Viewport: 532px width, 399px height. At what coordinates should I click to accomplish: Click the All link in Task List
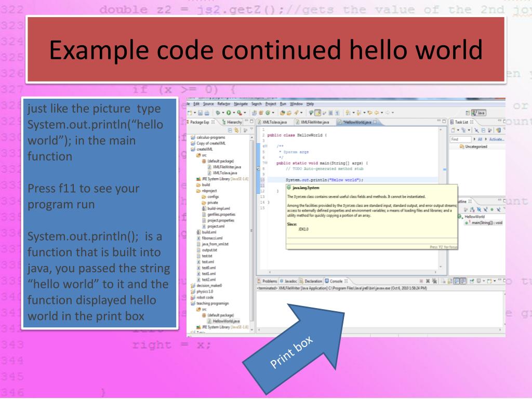(x=480, y=139)
